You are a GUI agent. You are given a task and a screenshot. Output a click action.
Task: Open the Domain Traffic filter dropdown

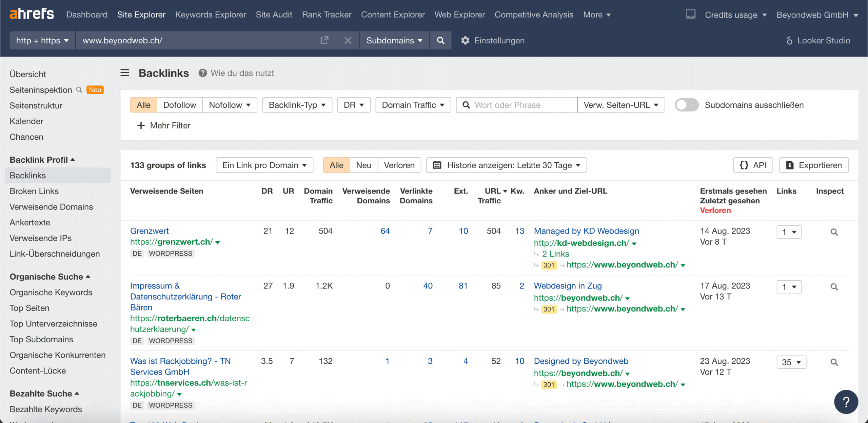(413, 105)
